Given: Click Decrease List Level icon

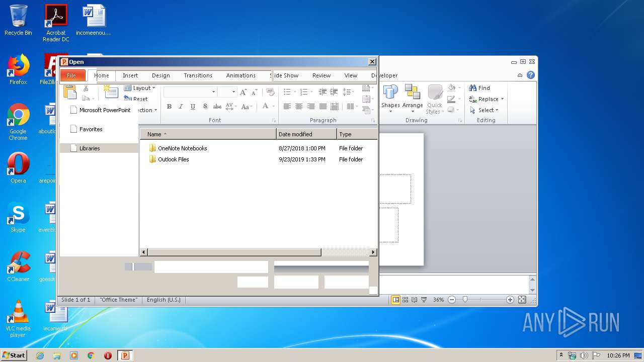Looking at the screenshot, I should [323, 92].
